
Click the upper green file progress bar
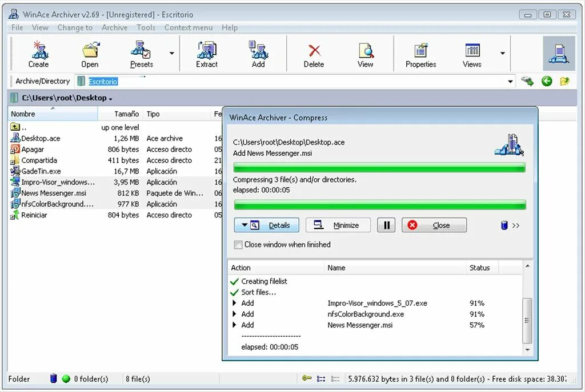click(x=379, y=168)
